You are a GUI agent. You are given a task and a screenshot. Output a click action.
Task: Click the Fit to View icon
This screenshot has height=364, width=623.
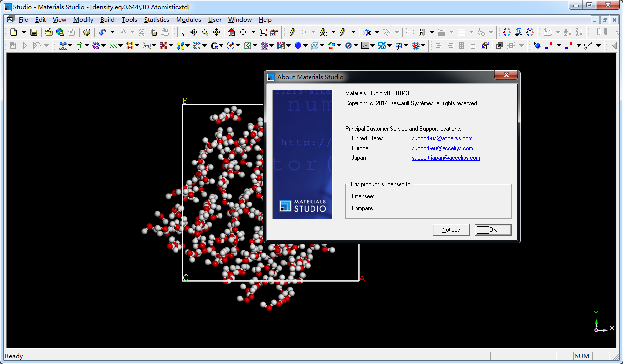tap(263, 32)
